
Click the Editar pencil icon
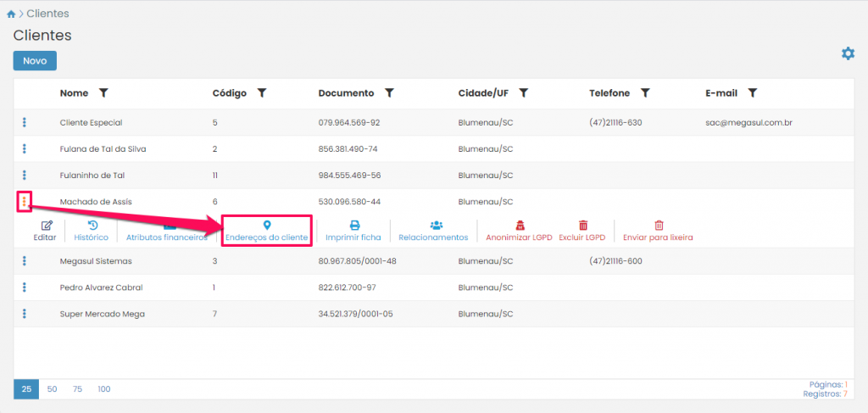(x=47, y=226)
